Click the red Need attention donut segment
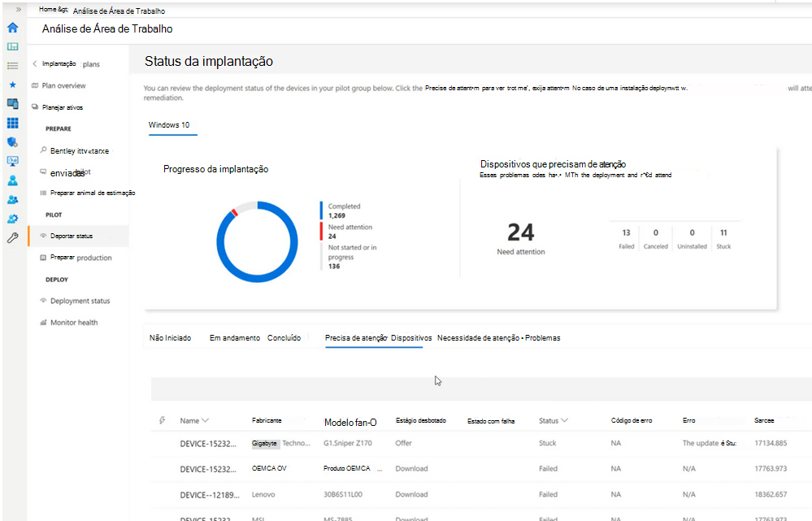The width and height of the screenshot is (812, 521). (x=234, y=212)
